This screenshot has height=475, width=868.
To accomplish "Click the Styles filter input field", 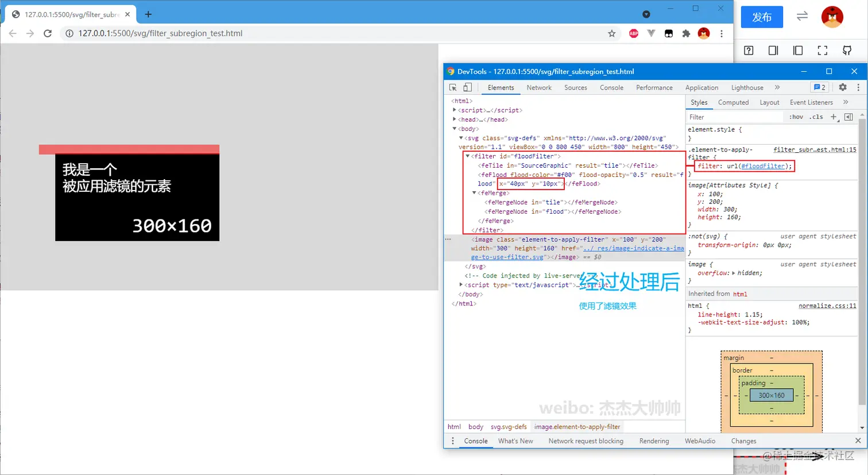I will pos(735,117).
